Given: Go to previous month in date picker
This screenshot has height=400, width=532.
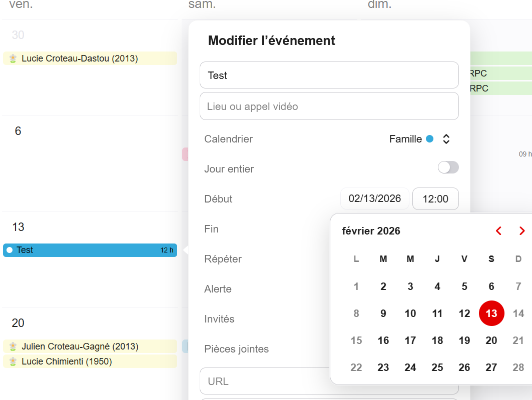Looking at the screenshot, I should pyautogui.click(x=498, y=231).
